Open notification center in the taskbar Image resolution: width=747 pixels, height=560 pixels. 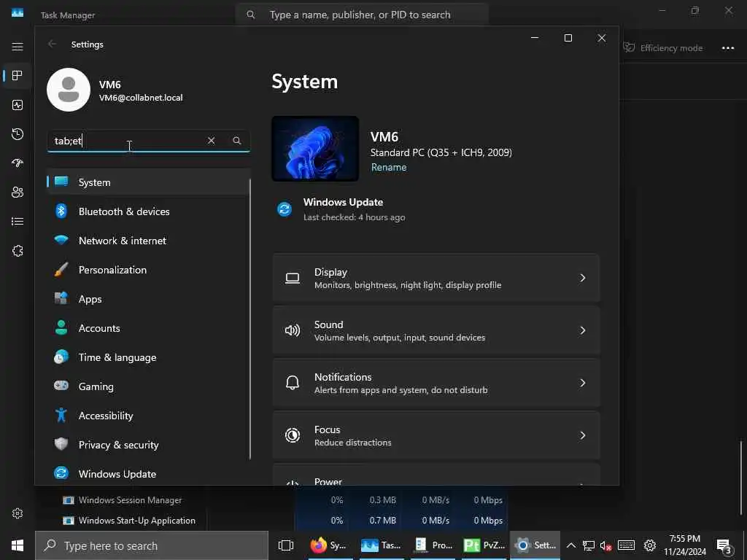point(724,545)
